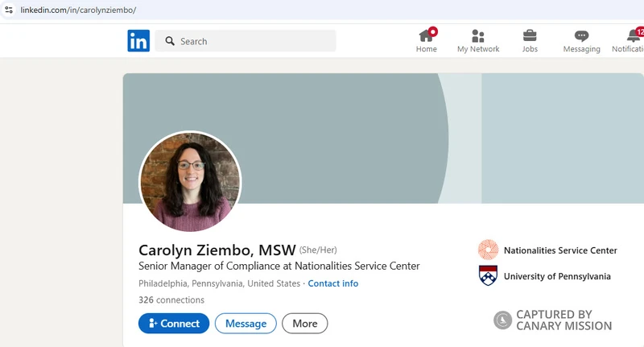Viewport: 644px width, 347px height.
Task: Click the Message button
Action: [246, 324]
